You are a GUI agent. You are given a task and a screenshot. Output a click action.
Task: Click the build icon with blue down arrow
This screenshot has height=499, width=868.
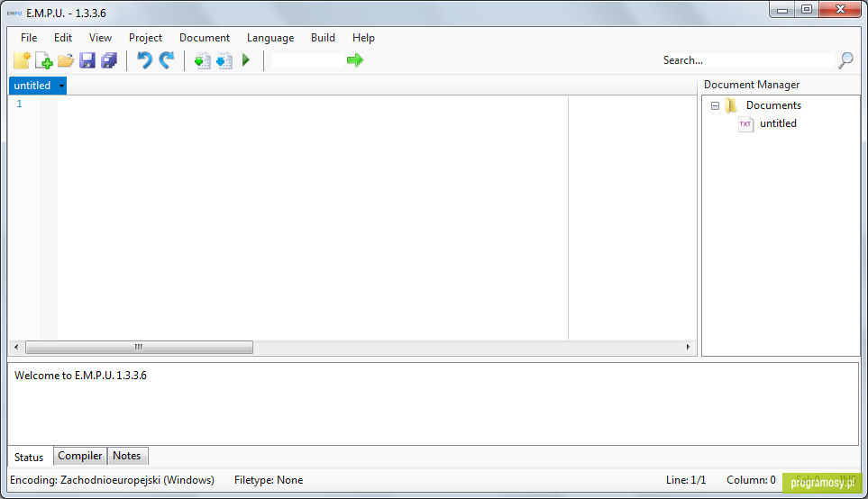[x=224, y=60]
